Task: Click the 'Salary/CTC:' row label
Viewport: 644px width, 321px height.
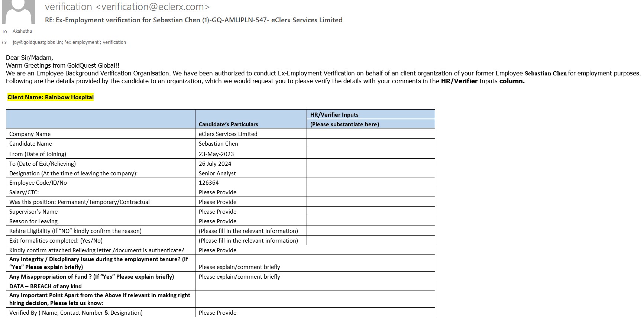Action: click(x=24, y=192)
